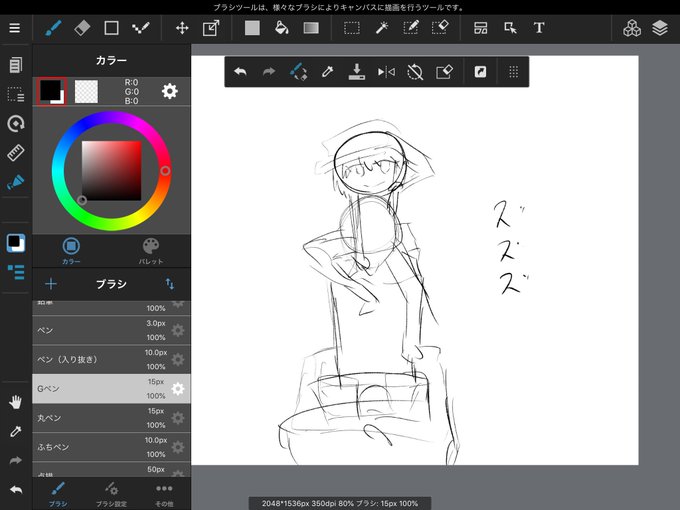Select the Eraser tool

point(82,28)
